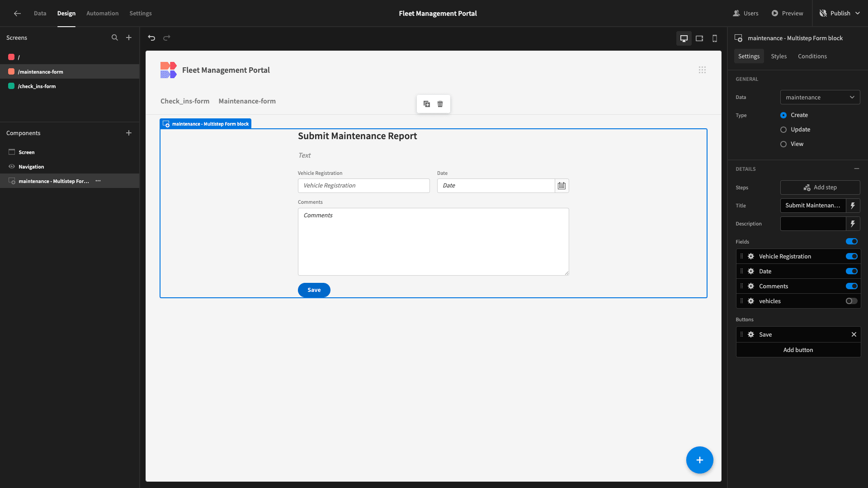This screenshot has width=868, height=488.
Task: Switch to the Conditions tab
Action: (812, 56)
